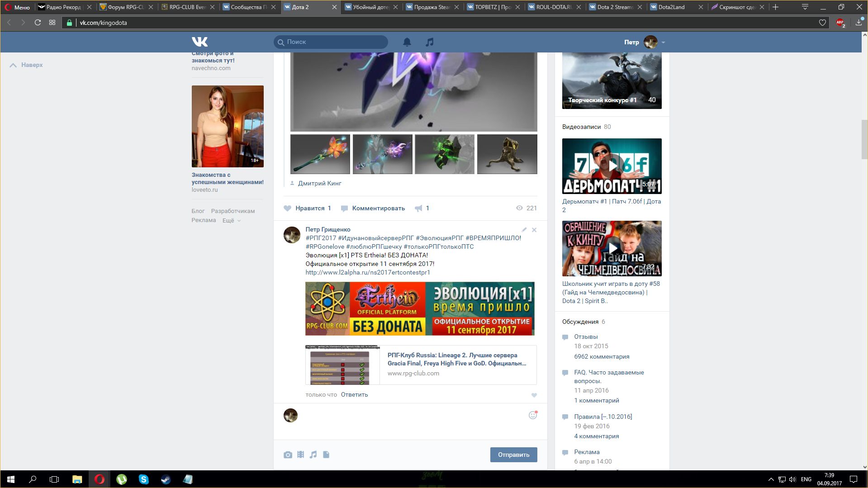Play Обращение к Кингу video
Image resolution: width=868 pixels, height=488 pixels.
coord(612,248)
